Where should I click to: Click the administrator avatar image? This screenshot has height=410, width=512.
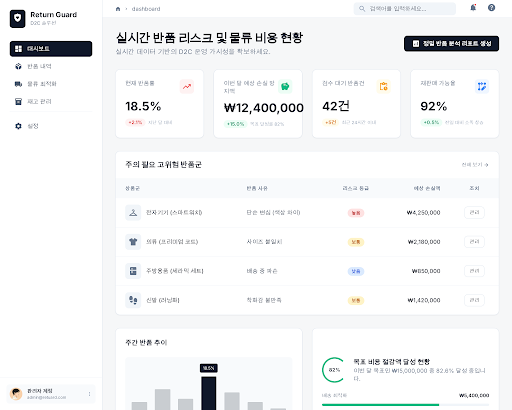pos(16,394)
